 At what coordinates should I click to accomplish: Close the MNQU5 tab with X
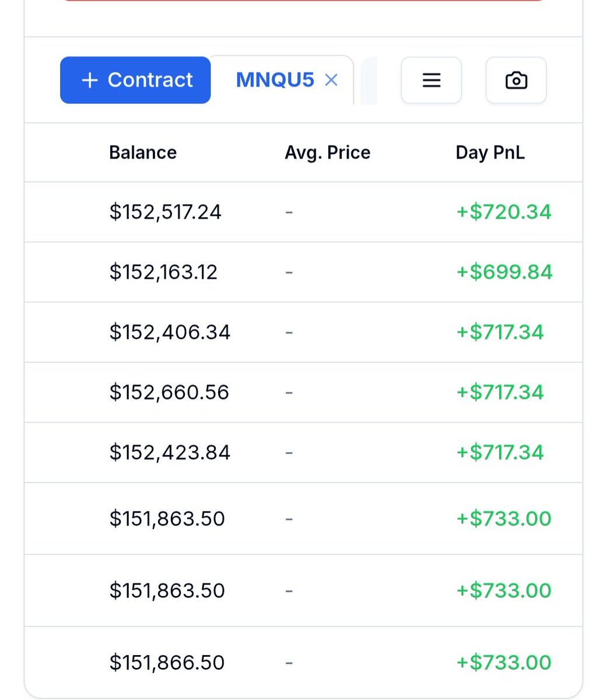pyautogui.click(x=331, y=80)
